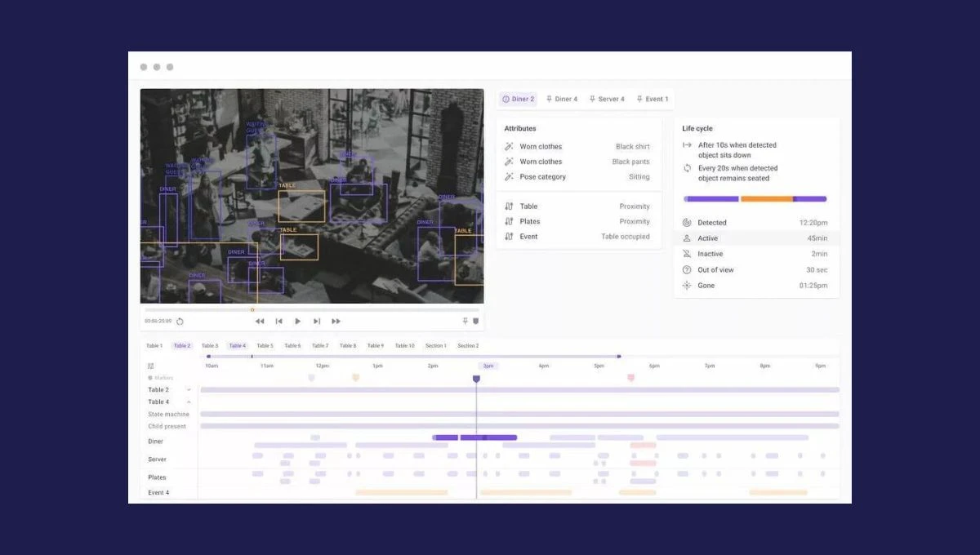Click the grey marker before 12pm
980x555 pixels.
pyautogui.click(x=311, y=378)
